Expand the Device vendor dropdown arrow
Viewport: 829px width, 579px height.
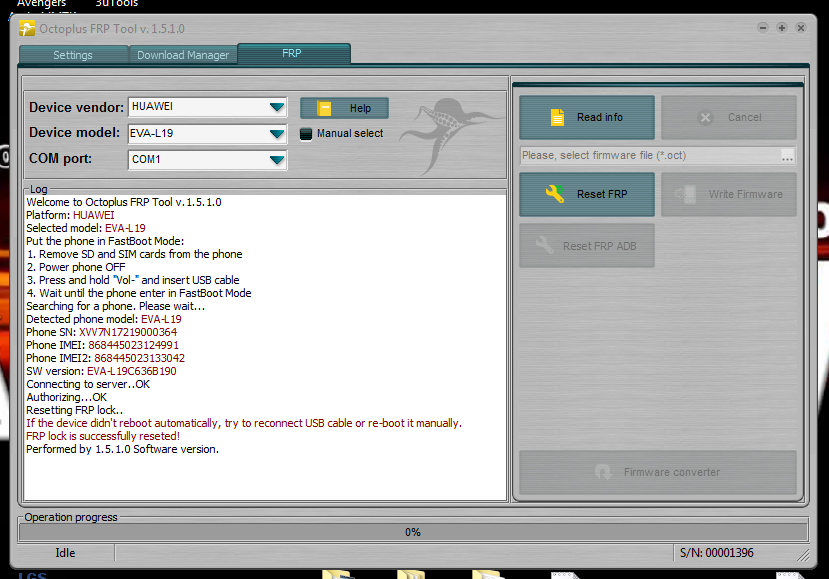point(277,107)
